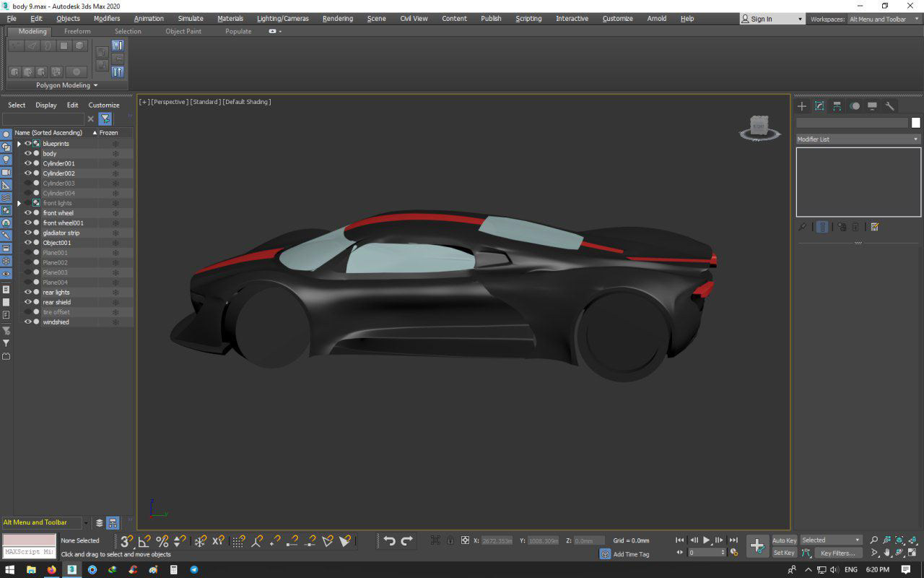Click the Set Key button
Viewport: 924px width, 578px height.
coord(784,553)
